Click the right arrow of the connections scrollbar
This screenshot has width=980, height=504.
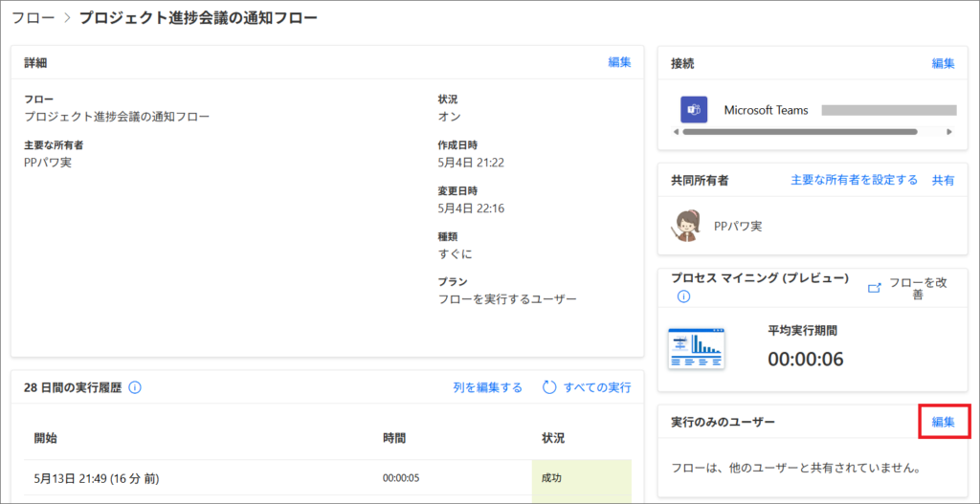pyautogui.click(x=949, y=132)
